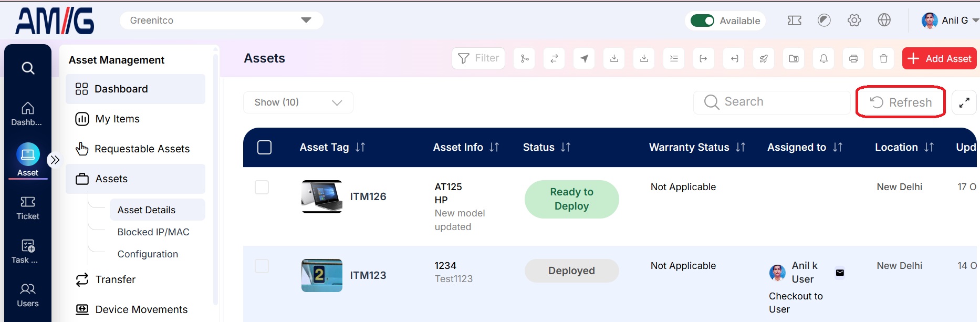
Task: Open the Ticket module in the left rail
Action: coord(28,208)
